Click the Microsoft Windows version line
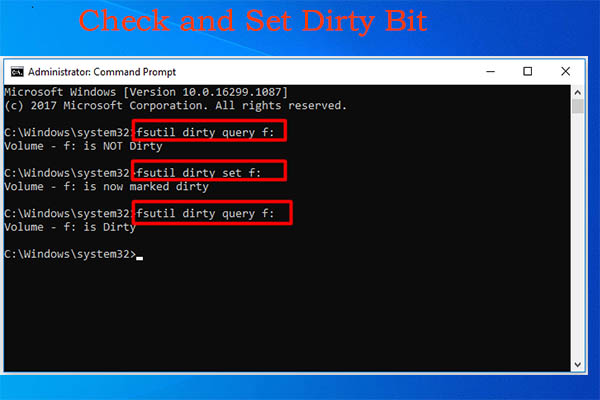The width and height of the screenshot is (600, 400). [146, 92]
